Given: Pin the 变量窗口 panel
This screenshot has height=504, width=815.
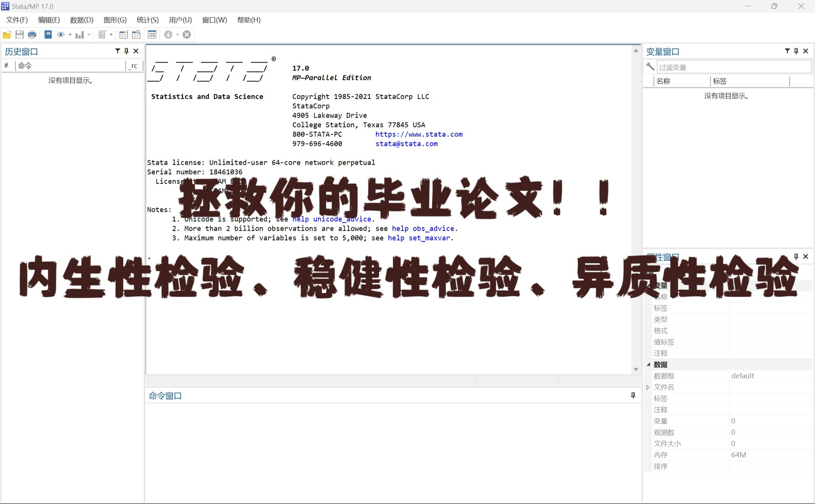Looking at the screenshot, I should pyautogui.click(x=796, y=51).
